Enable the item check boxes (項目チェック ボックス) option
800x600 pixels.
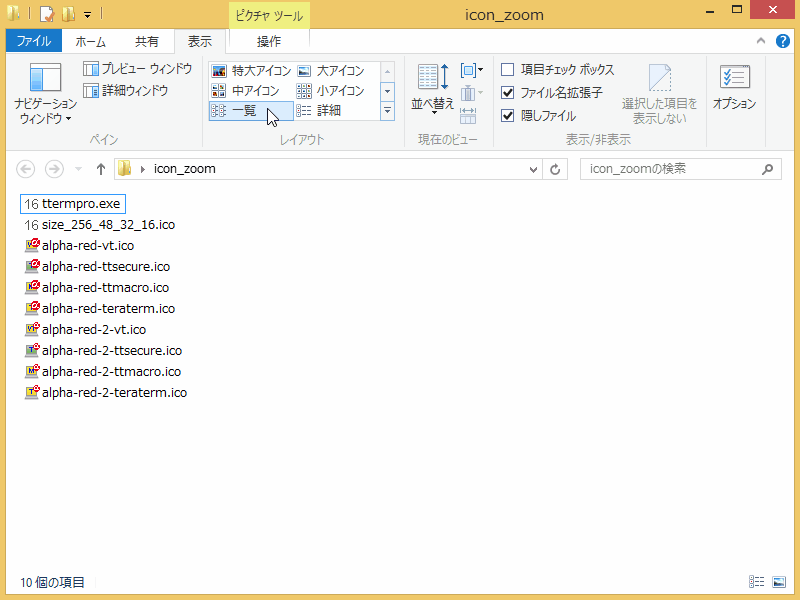[508, 70]
